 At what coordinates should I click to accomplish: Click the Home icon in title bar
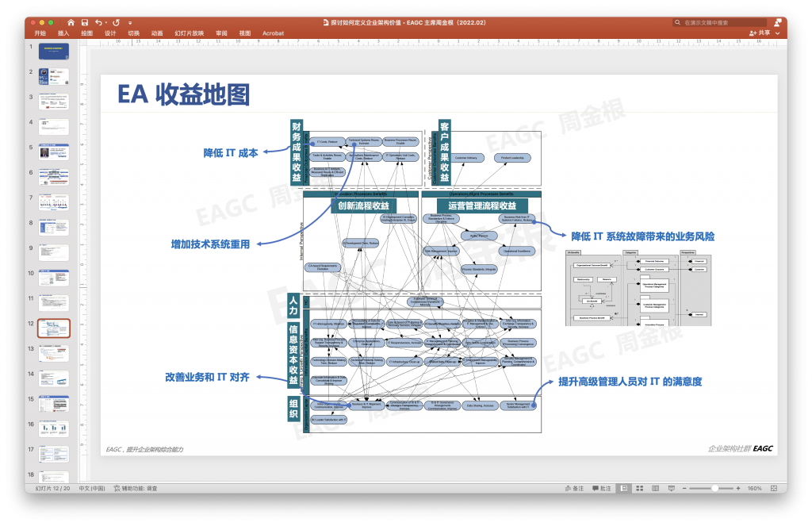[x=71, y=22]
